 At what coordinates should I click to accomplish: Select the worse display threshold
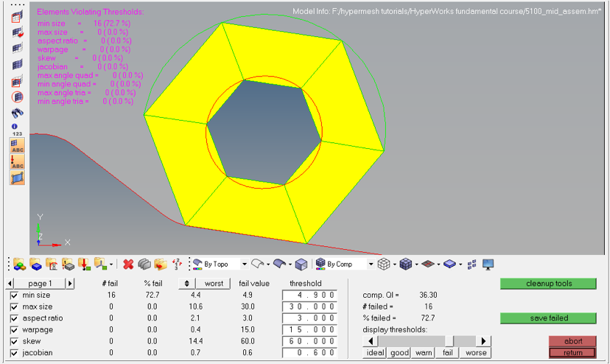pos(475,353)
